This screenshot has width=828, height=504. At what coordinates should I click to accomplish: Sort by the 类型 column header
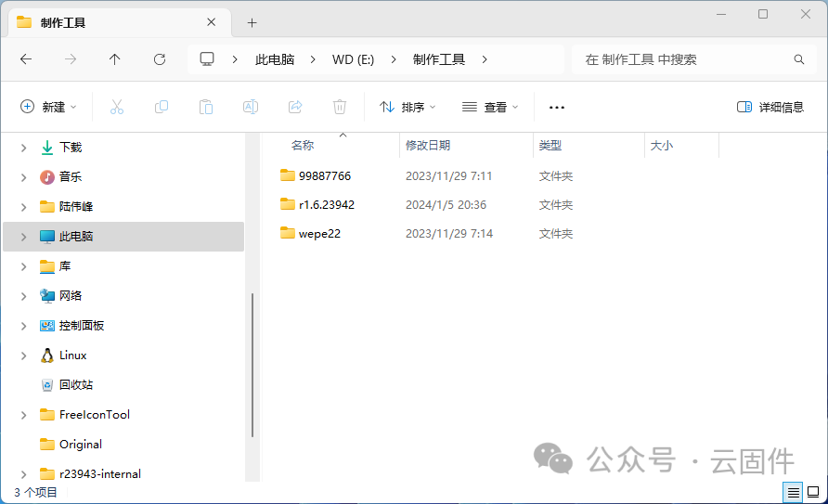coord(550,145)
